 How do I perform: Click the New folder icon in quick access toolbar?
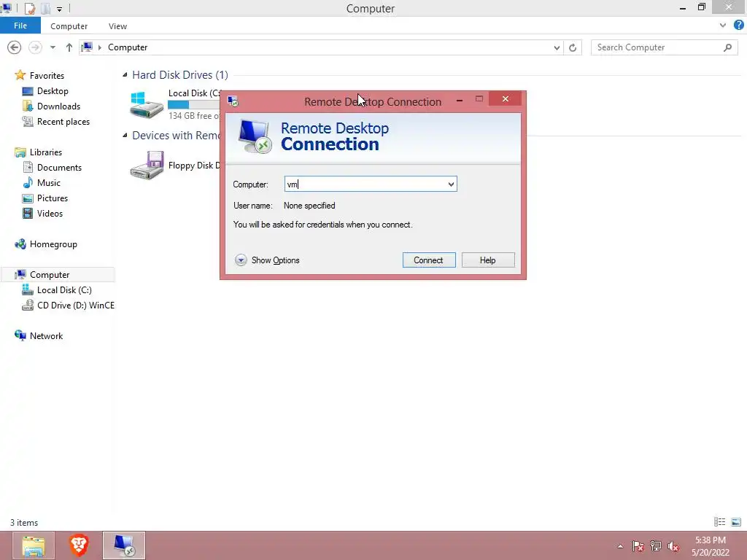click(46, 9)
